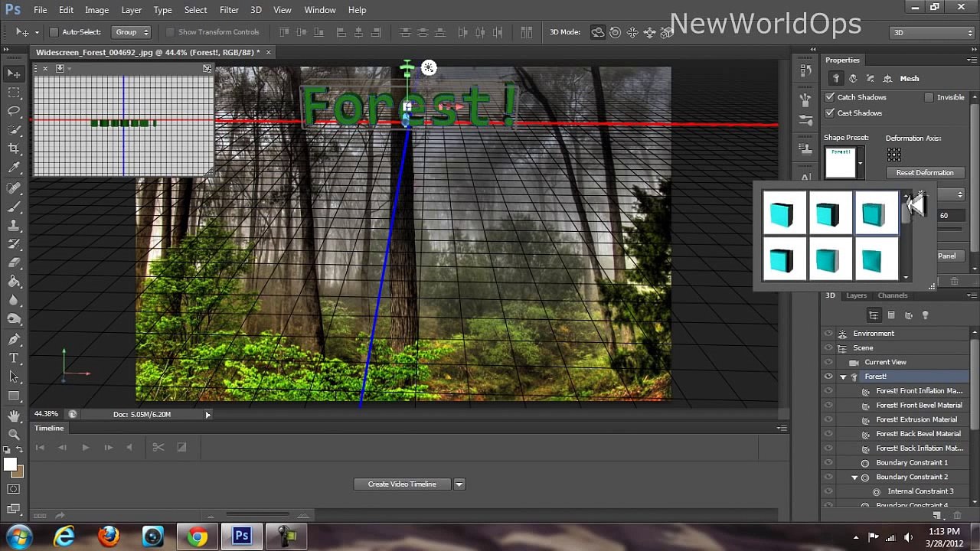Toggle visibility of Boundary Constraint 1
980x551 pixels.
(x=828, y=463)
